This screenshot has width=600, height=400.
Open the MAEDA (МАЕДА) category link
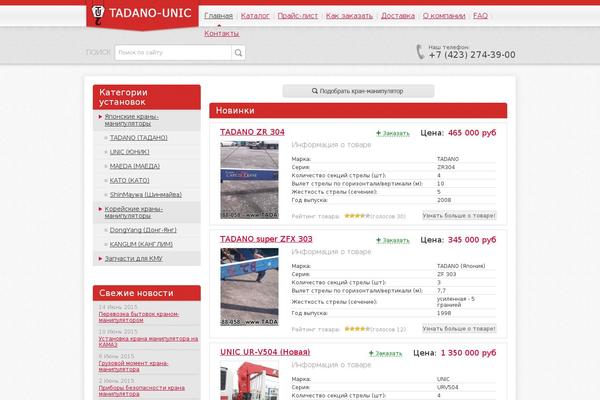[135, 166]
